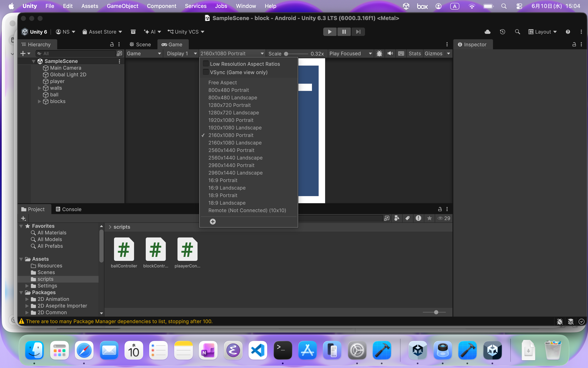
Task: Lock the Project panel
Action: (x=440, y=209)
